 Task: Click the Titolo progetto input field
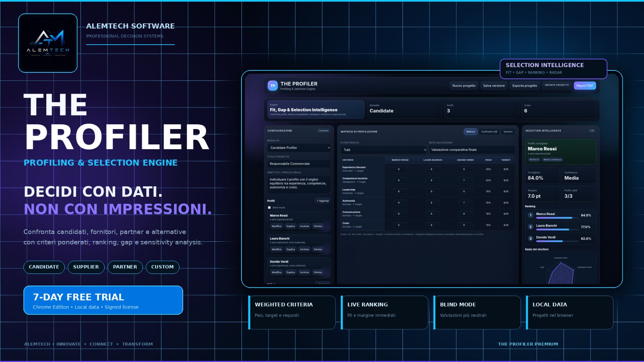[299, 164]
